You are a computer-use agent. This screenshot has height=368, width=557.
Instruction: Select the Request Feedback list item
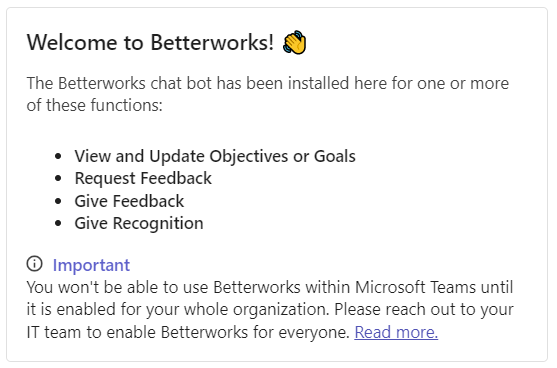click(x=143, y=178)
